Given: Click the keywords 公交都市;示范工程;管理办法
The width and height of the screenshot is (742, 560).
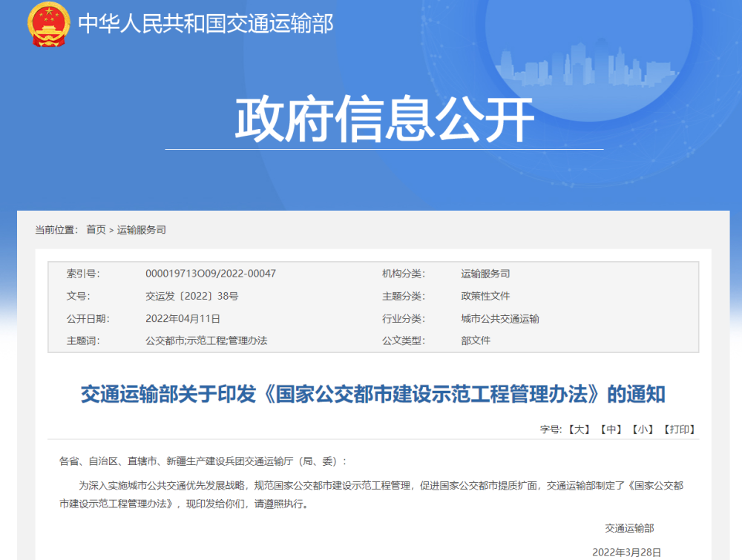Looking at the screenshot, I should click(x=206, y=340).
